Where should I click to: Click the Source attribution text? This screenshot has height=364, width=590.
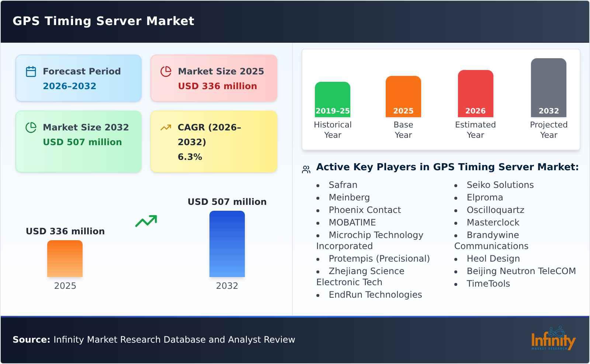154,340
